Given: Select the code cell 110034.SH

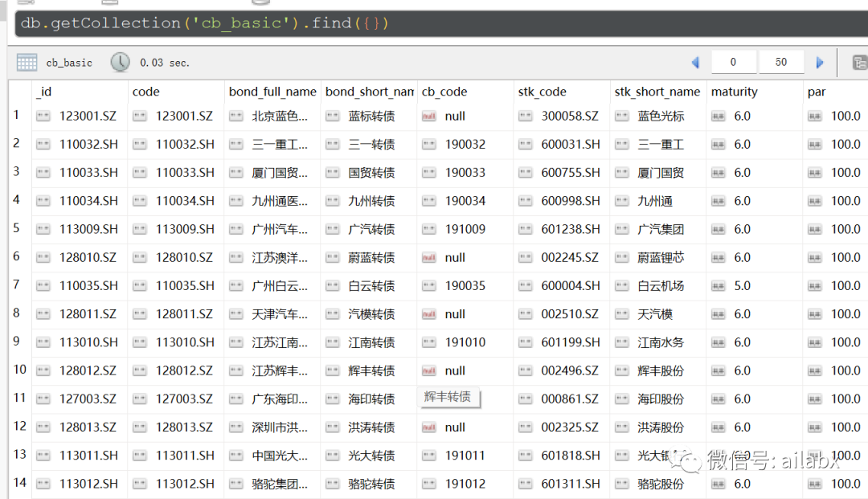Looking at the screenshot, I should 185,201.
